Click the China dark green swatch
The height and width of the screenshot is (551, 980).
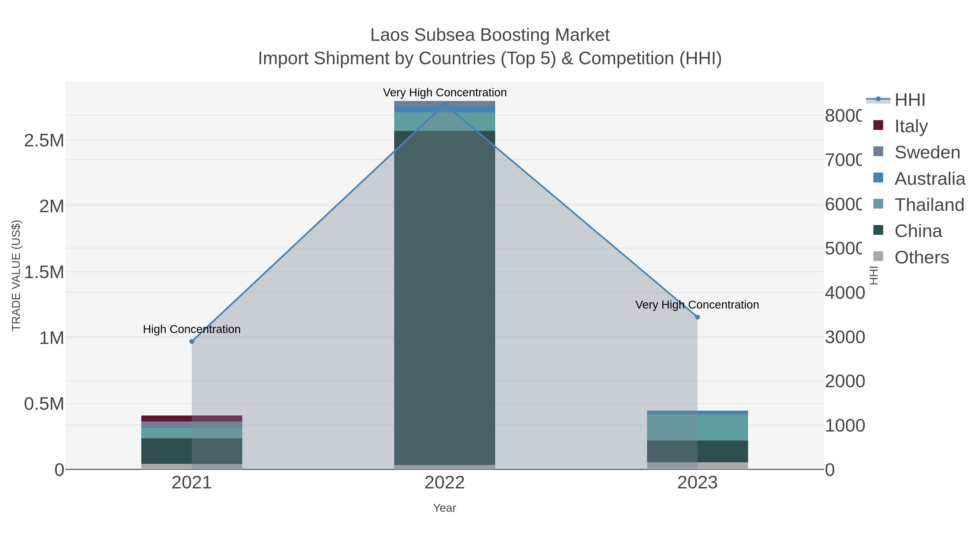pos(878,230)
